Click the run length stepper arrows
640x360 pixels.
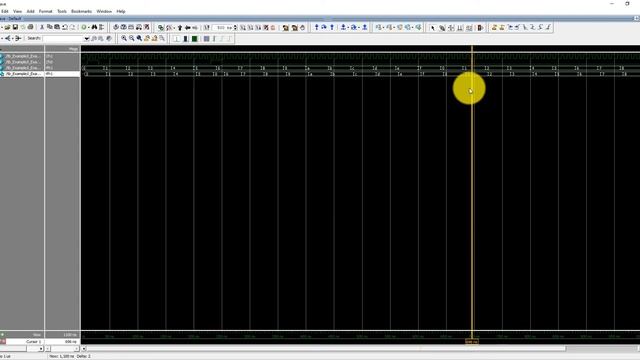235,27
